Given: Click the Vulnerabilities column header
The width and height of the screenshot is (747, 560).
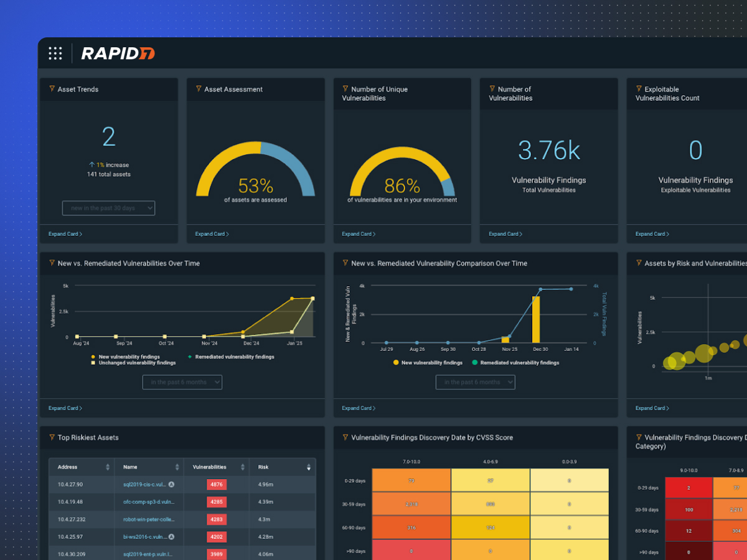Looking at the screenshot, I should point(210,467).
